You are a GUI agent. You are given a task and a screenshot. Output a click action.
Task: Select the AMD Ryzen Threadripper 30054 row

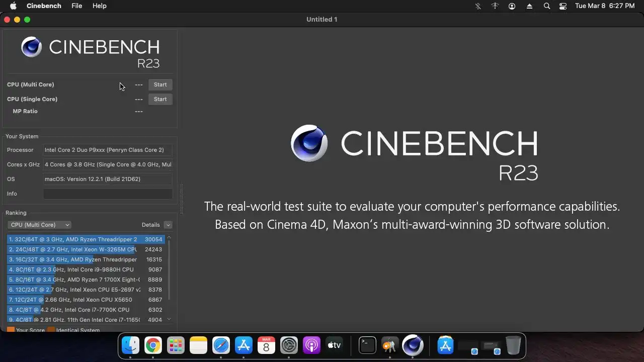86,239
